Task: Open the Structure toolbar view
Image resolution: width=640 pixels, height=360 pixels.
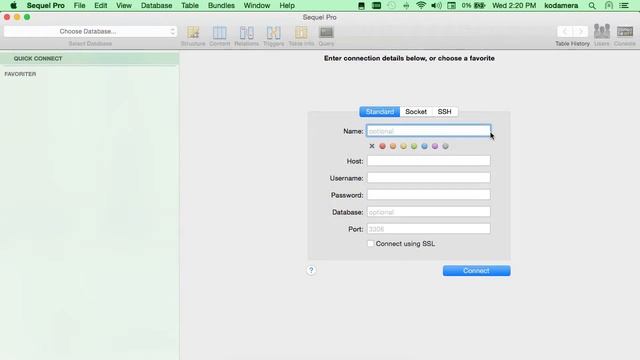Action: 193,36
